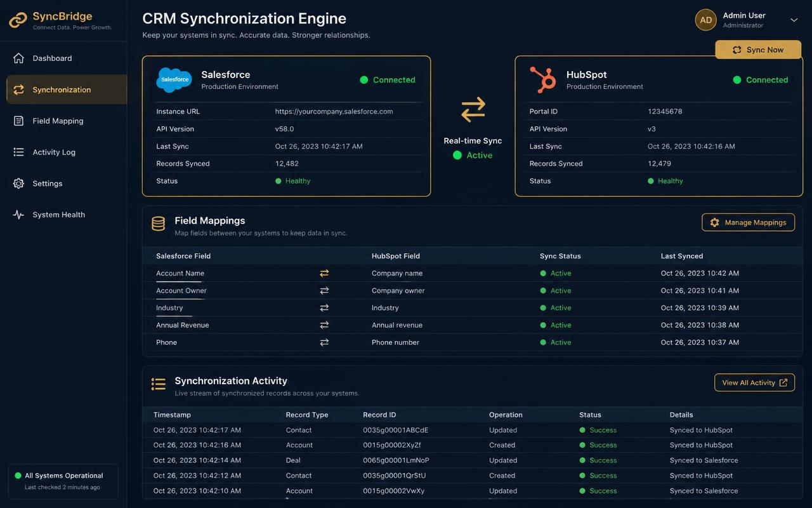Open System Health in the sidebar
812x508 pixels.
coord(63,215)
